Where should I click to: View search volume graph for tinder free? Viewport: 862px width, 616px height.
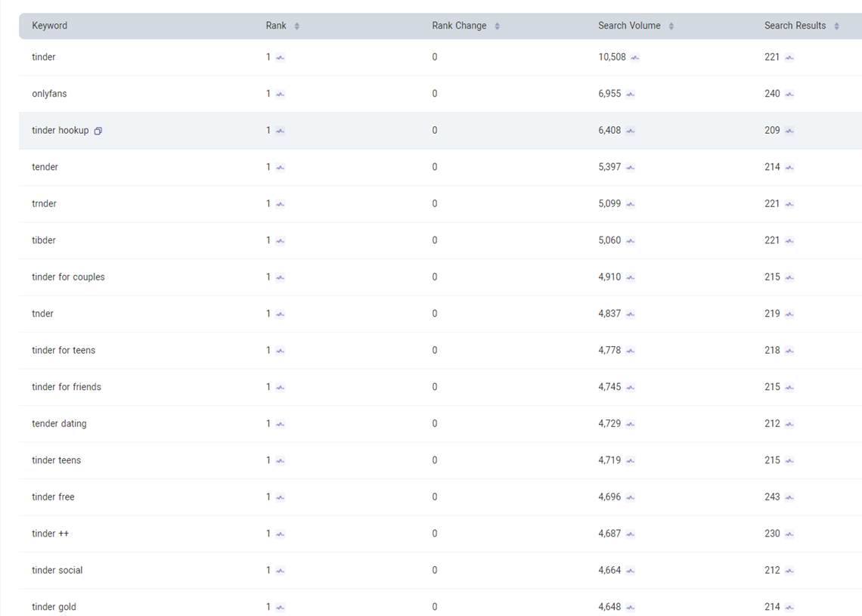631,497
